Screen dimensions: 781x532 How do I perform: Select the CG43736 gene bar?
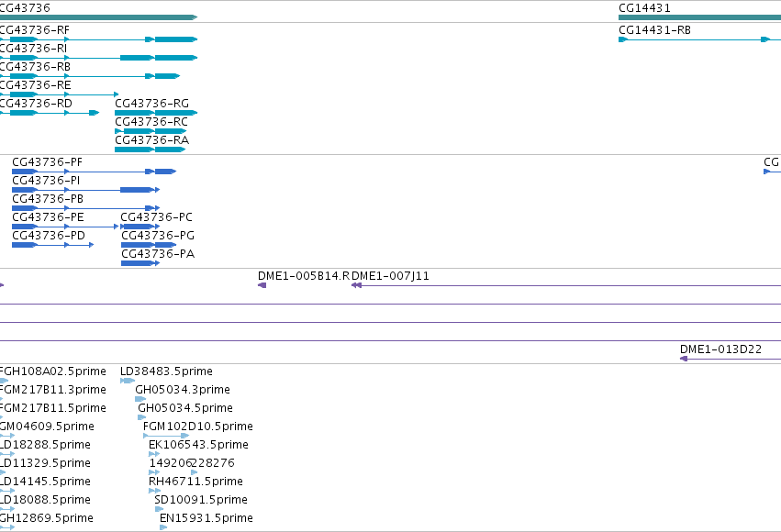coord(98,17)
